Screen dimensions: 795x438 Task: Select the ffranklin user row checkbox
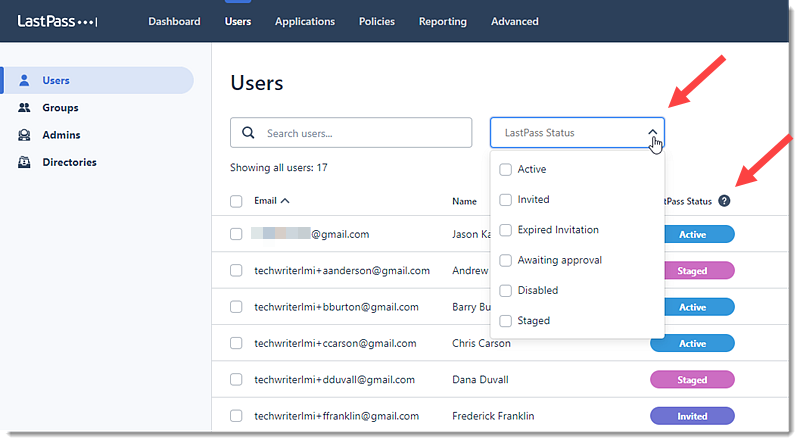click(x=236, y=416)
